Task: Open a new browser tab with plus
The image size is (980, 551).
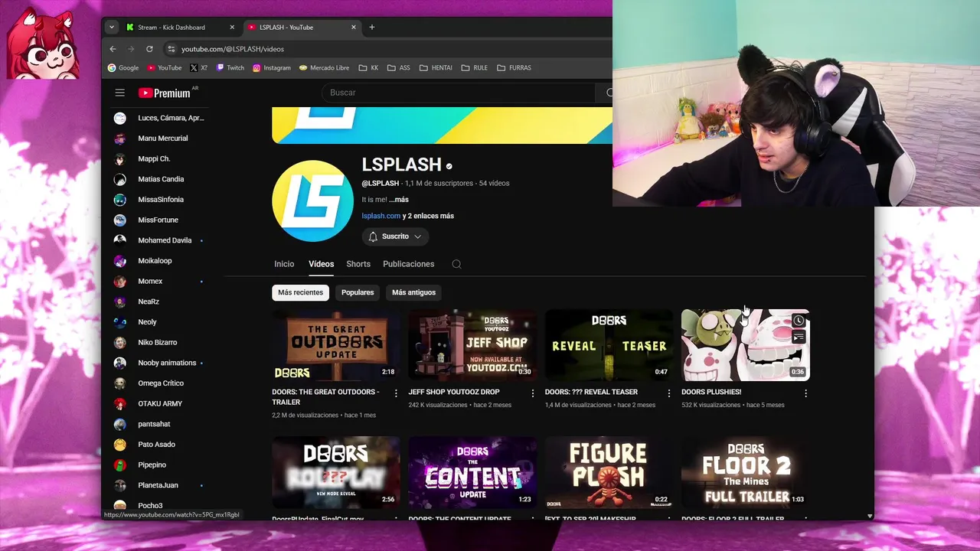Action: [x=372, y=27]
